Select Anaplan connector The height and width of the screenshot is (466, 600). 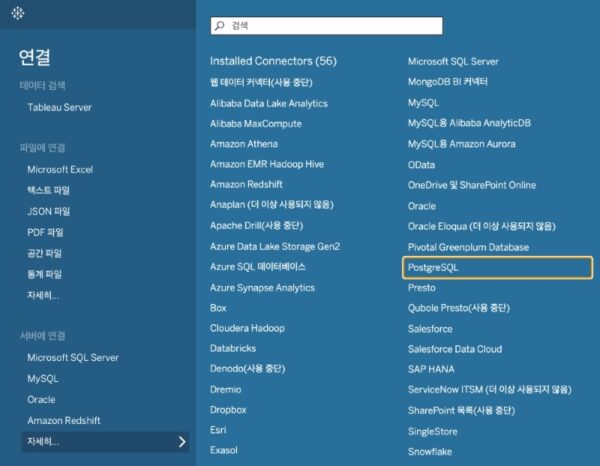(272, 205)
